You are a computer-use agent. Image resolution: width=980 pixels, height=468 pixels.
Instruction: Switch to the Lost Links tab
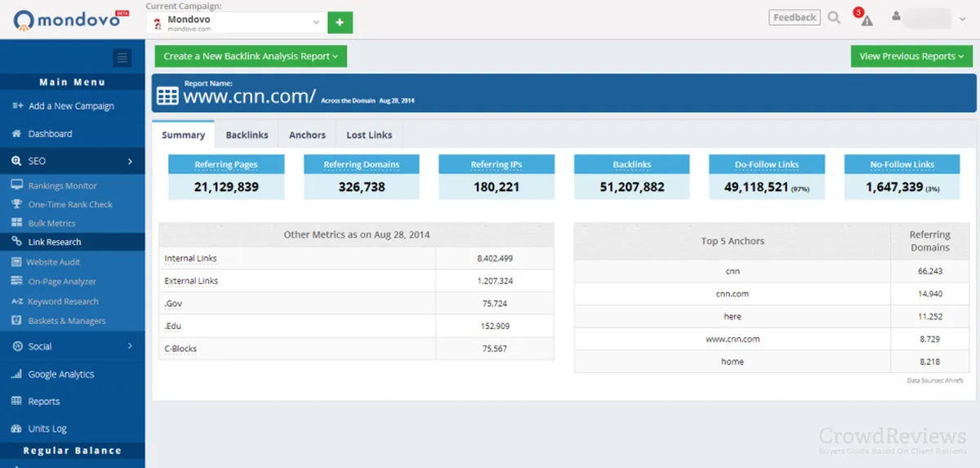pyautogui.click(x=369, y=135)
